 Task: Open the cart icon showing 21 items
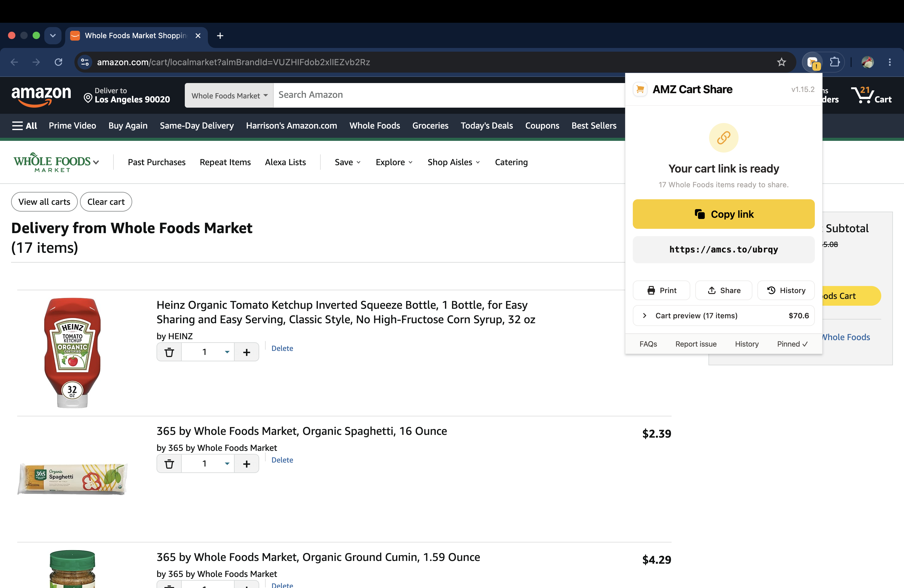(872, 95)
